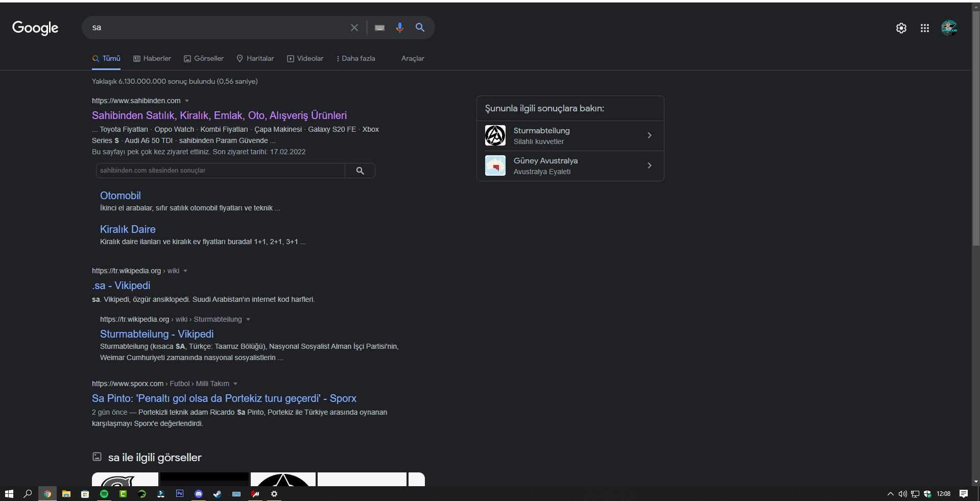Screen dimensions: 980x501
Task: Open 'Sturmabteilung - Vikipedi' result
Action: [x=157, y=334]
